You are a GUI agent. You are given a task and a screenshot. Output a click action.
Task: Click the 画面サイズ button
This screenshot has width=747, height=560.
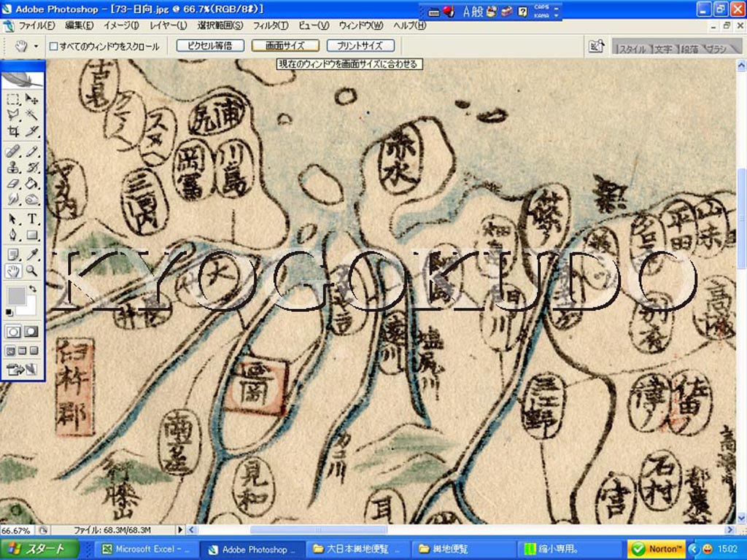[x=285, y=46]
